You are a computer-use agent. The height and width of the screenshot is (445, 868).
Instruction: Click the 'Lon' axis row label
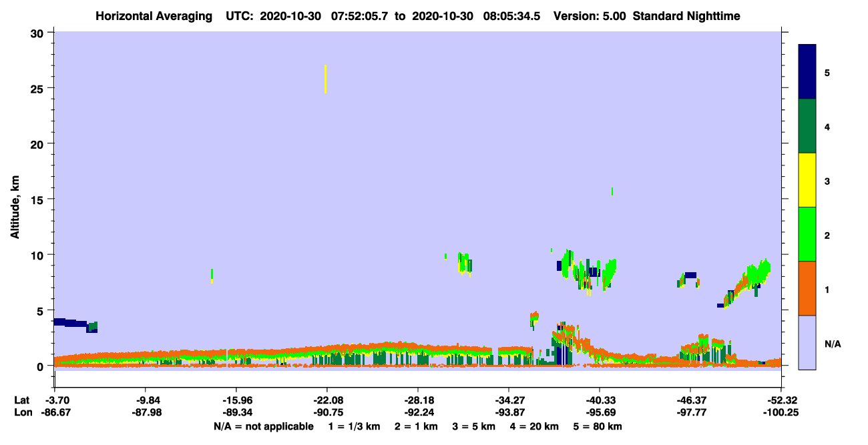[23, 412]
